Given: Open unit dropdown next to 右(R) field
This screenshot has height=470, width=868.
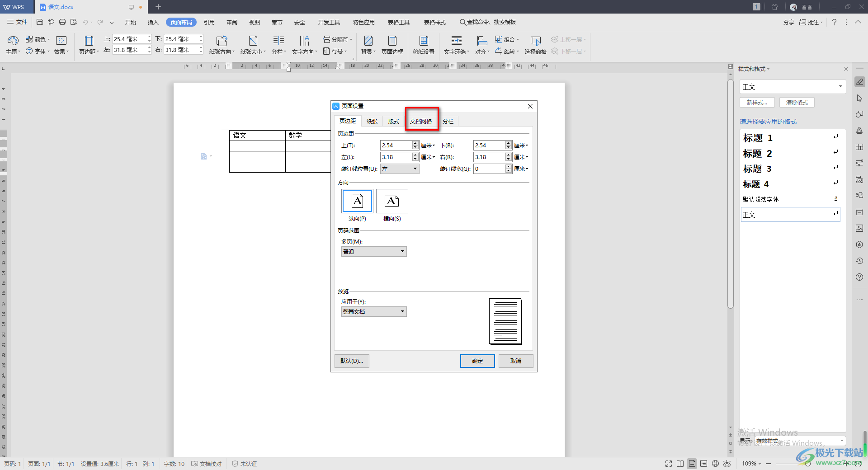Looking at the screenshot, I should click(x=521, y=157).
